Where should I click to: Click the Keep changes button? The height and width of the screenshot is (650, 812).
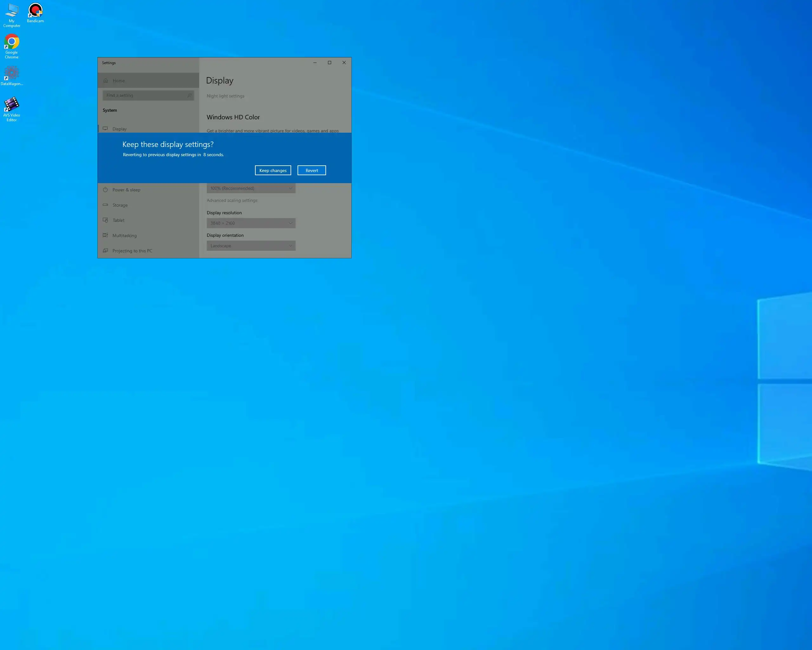pos(273,170)
